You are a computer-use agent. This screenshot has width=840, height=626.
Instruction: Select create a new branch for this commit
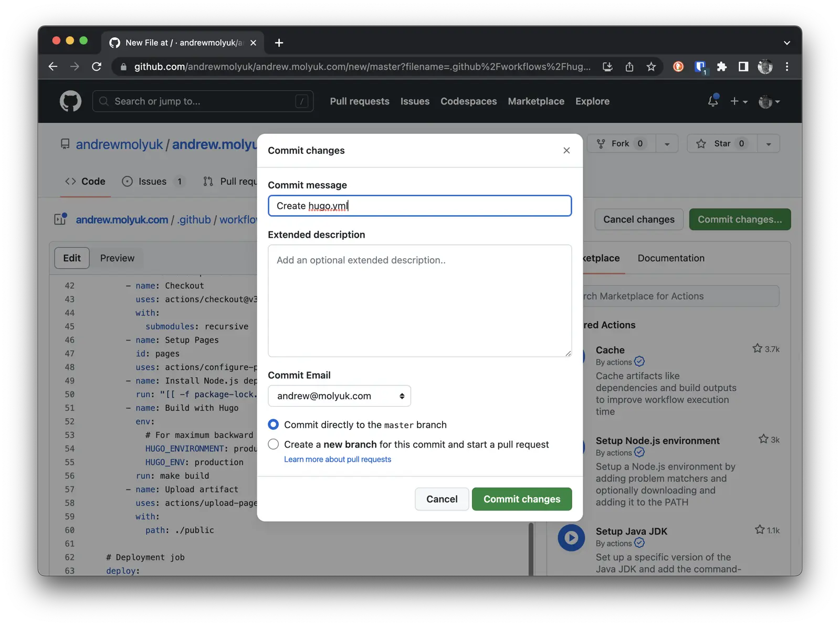pyautogui.click(x=273, y=444)
